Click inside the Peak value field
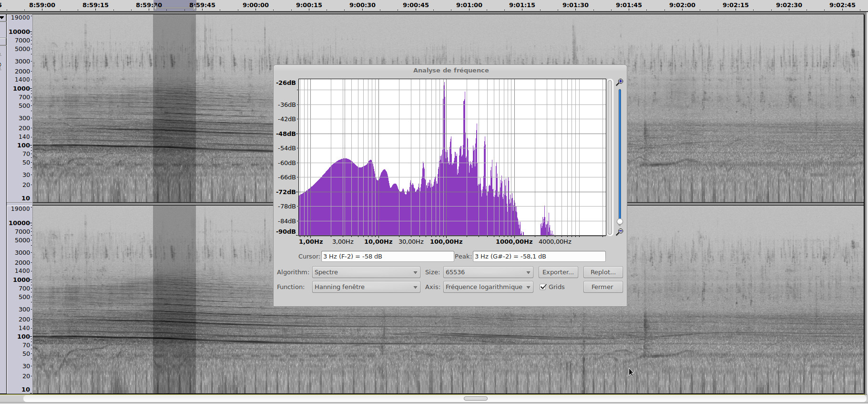The width and height of the screenshot is (868, 404). point(539,256)
